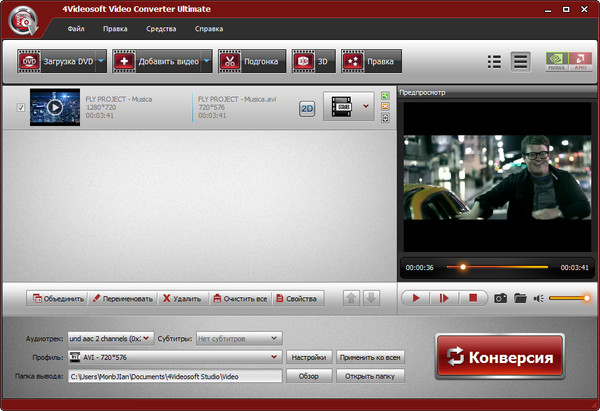Open the snapshot folder icon in preview
The image size is (600, 411).
coord(520,298)
